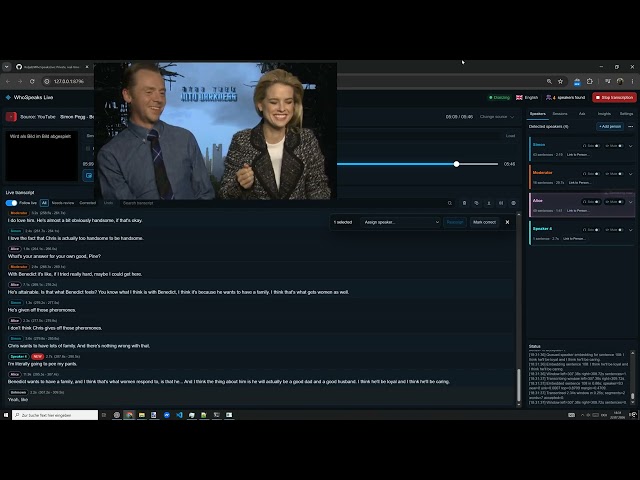Click the Reassign button
Viewport: 640px width, 480px height.
455,222
